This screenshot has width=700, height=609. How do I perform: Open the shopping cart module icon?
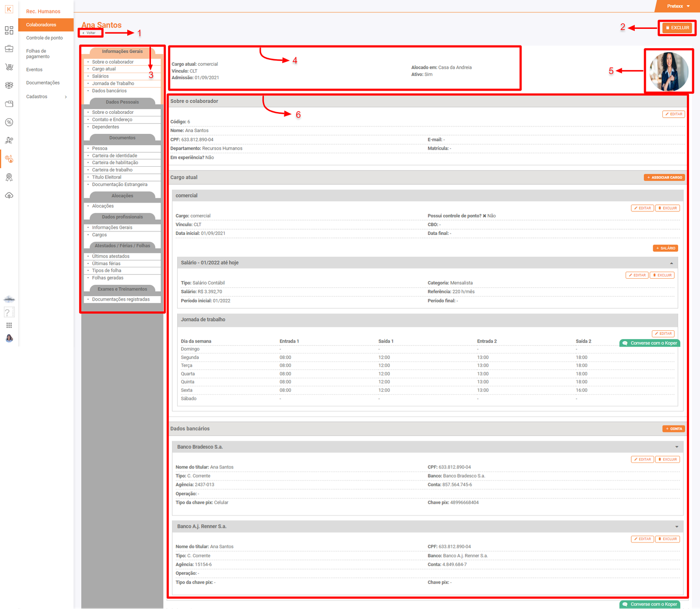[x=9, y=67]
